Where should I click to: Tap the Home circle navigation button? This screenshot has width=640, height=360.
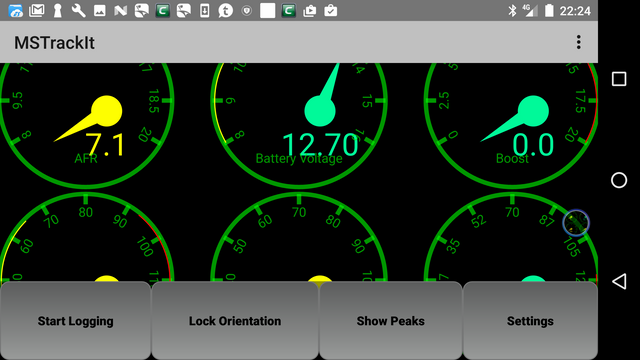[x=619, y=180]
